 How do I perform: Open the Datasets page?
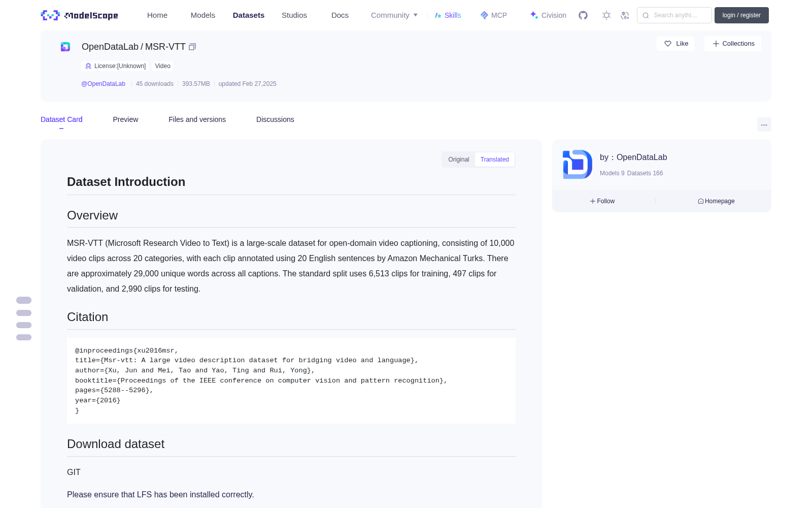click(x=249, y=15)
